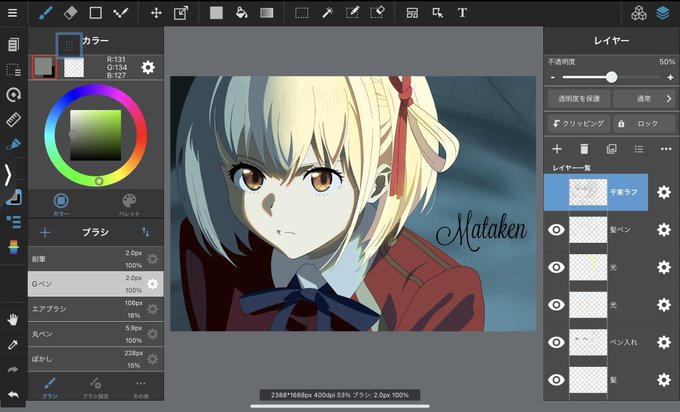Screen dimensions: 680x412
Task: Select the Selection Pen tool
Action: click(352, 13)
